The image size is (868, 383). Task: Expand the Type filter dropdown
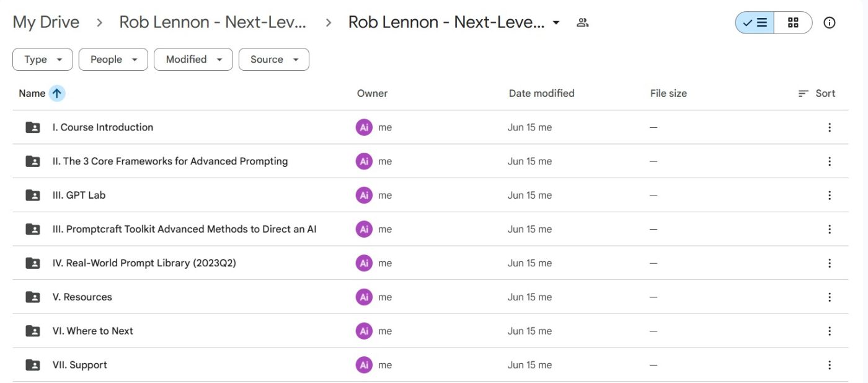(x=43, y=60)
